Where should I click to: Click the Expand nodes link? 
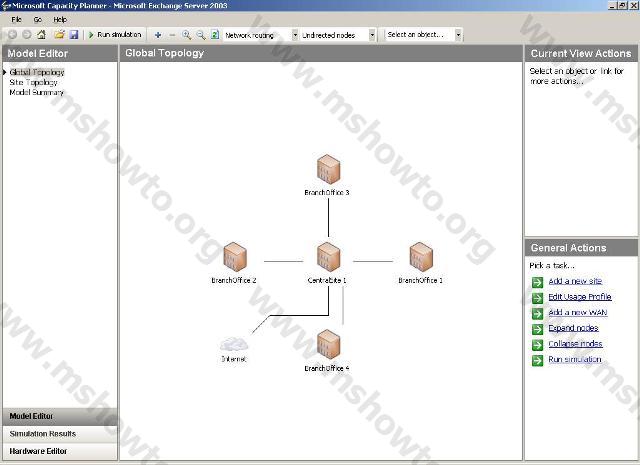(x=573, y=328)
